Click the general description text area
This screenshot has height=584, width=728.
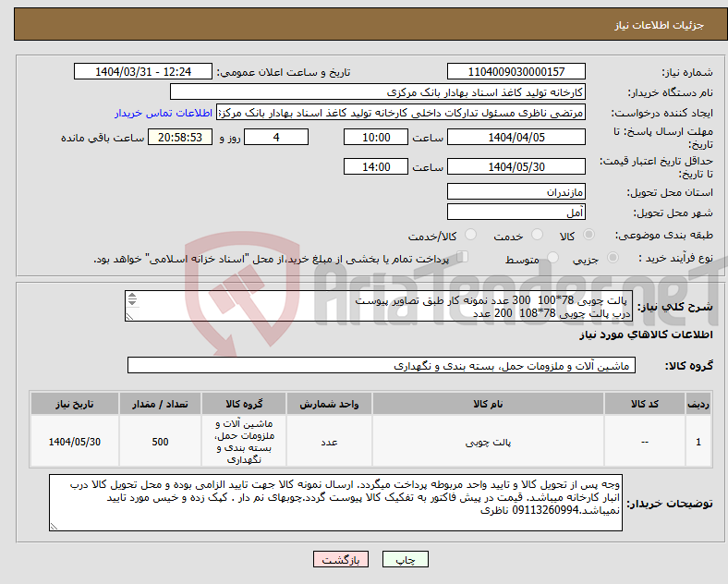[379, 307]
